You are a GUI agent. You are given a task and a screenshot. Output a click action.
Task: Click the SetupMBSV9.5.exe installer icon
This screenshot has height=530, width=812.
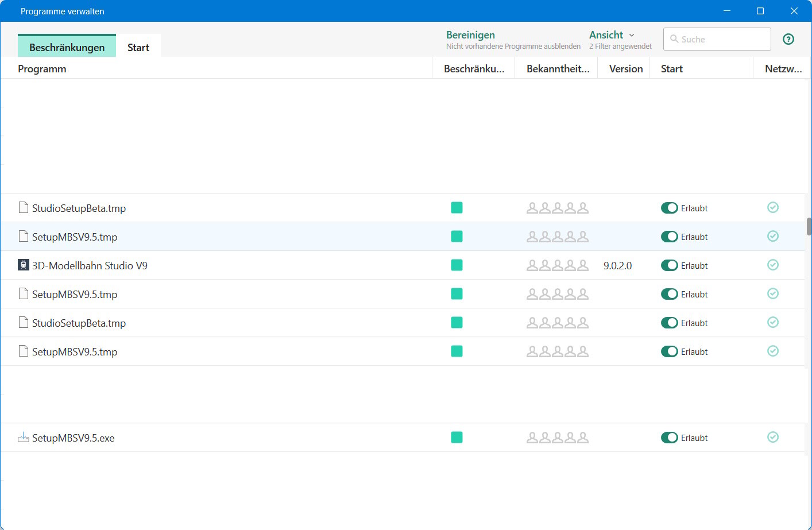tap(24, 438)
